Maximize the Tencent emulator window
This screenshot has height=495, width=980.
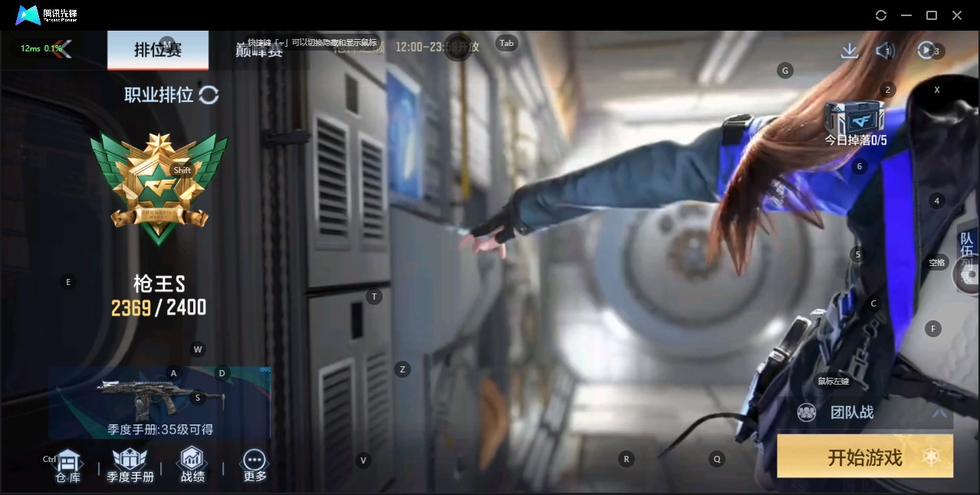[932, 15]
